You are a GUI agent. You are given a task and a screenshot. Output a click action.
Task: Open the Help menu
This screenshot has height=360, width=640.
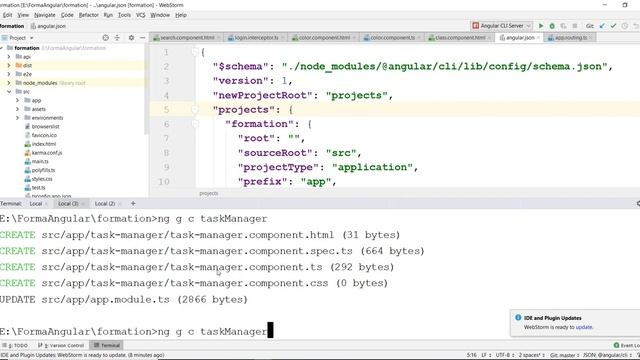point(181,15)
